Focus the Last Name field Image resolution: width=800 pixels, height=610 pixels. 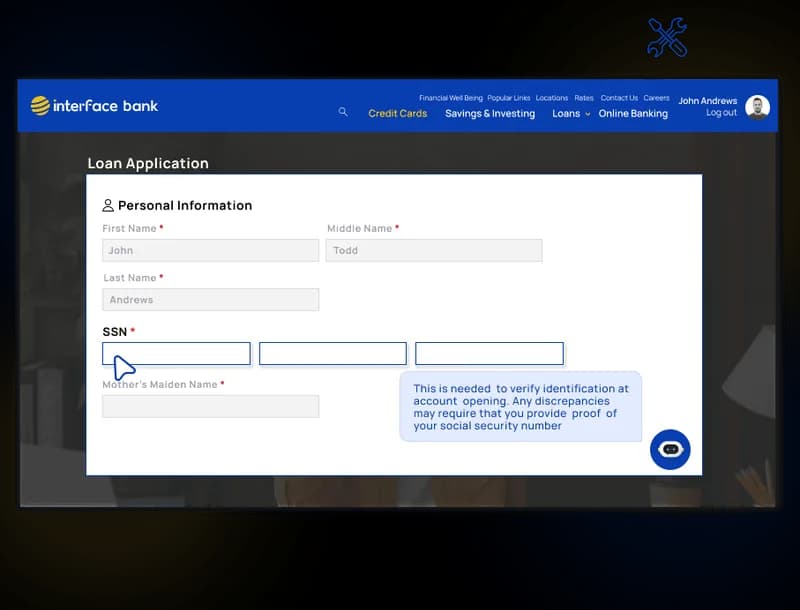pyautogui.click(x=210, y=299)
